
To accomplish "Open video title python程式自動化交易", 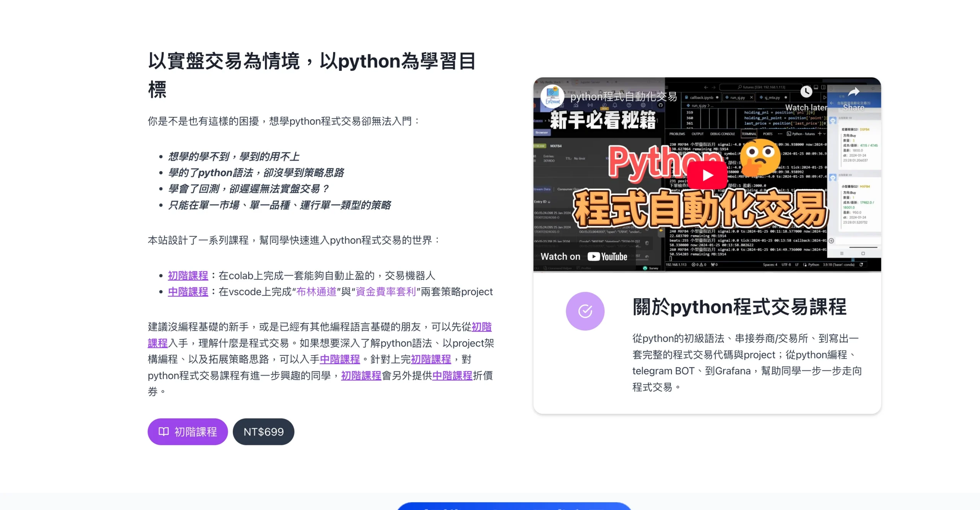I will (623, 96).
